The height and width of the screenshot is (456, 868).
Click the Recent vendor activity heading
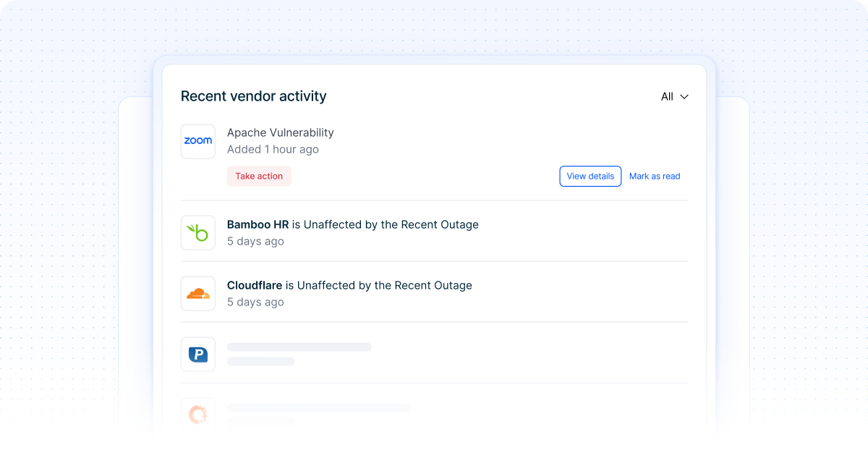point(254,96)
